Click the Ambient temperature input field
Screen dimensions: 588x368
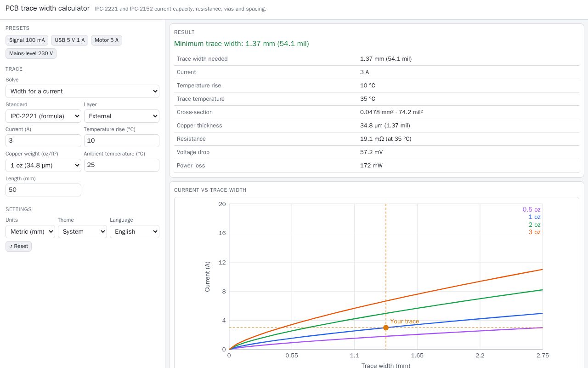122,165
